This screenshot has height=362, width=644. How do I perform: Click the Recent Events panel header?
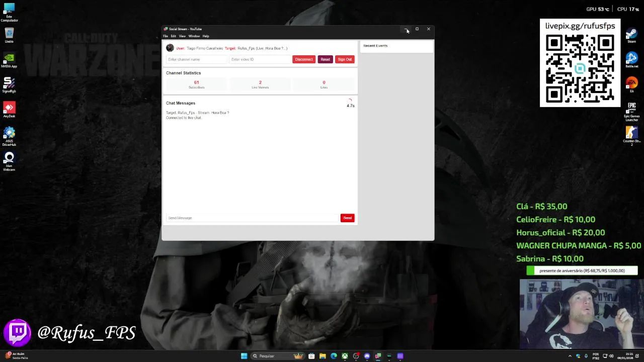pos(375,46)
